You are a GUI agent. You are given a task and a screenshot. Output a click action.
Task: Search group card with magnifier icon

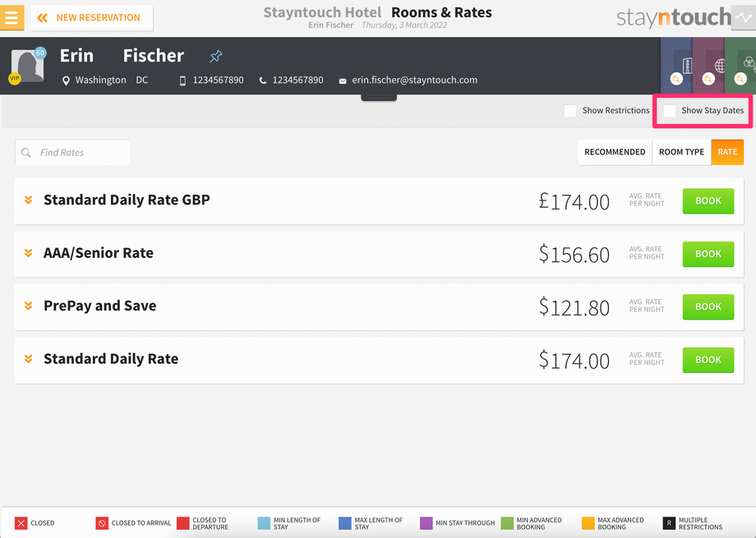[x=740, y=79]
